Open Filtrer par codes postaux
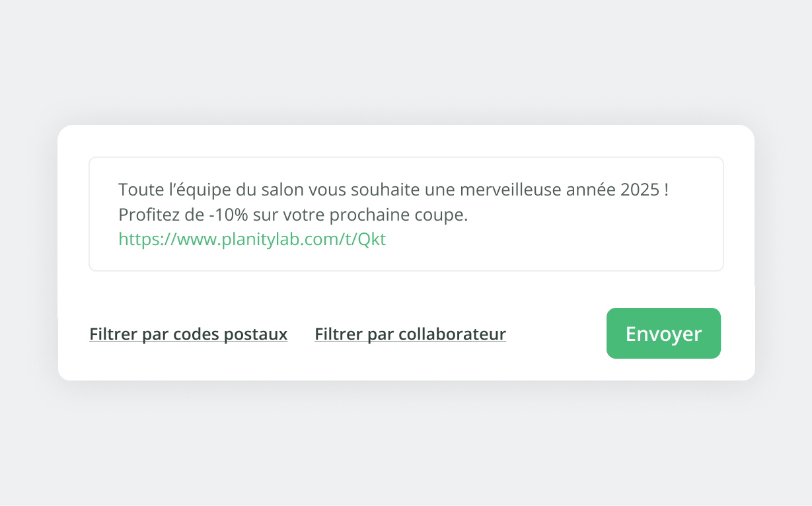The width and height of the screenshot is (812, 506). (x=188, y=334)
